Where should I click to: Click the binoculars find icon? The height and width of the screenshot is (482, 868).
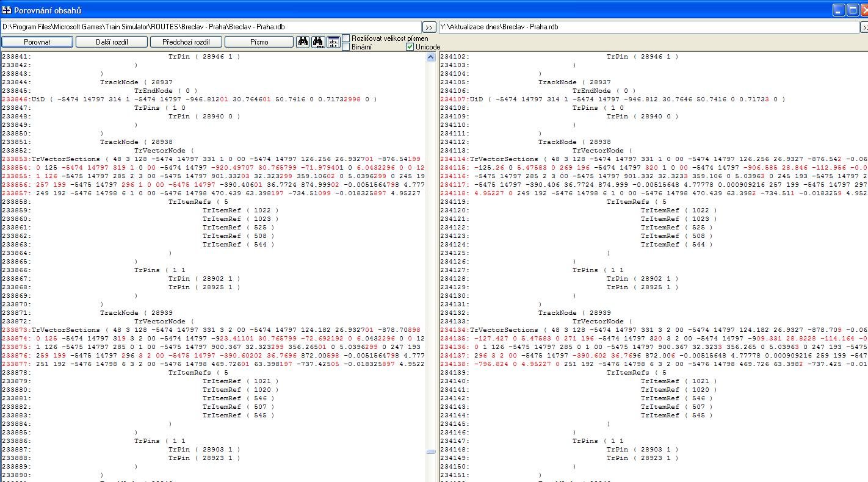tap(303, 42)
